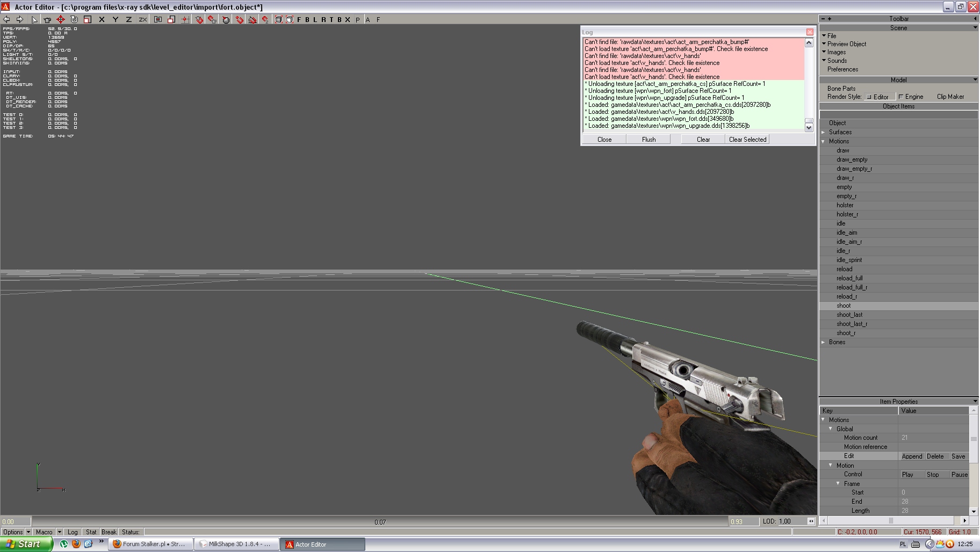Activate the Rotate tool

(x=74, y=19)
